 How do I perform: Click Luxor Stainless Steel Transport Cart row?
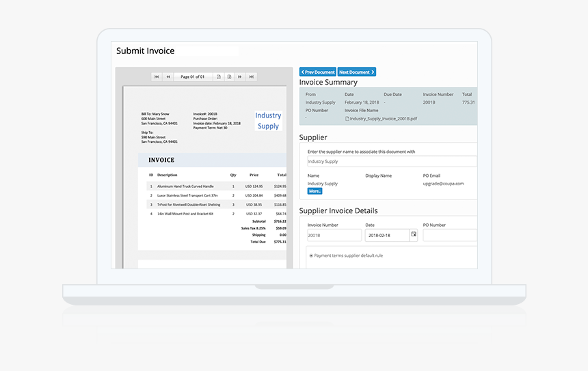pyautogui.click(x=216, y=195)
